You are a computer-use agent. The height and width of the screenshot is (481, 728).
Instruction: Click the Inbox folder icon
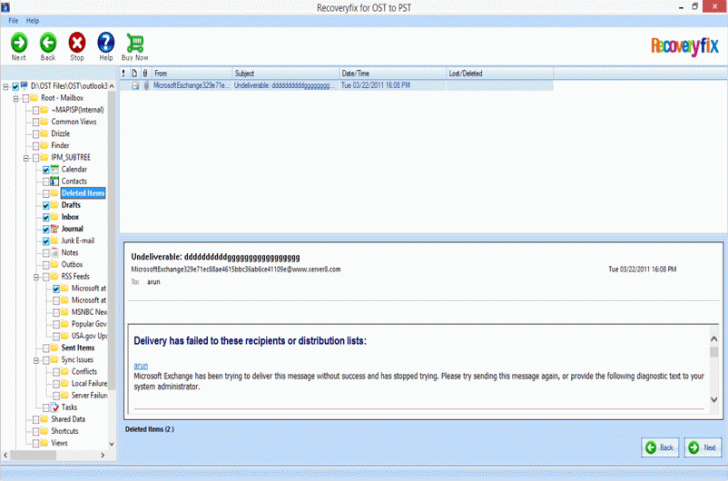click(55, 217)
